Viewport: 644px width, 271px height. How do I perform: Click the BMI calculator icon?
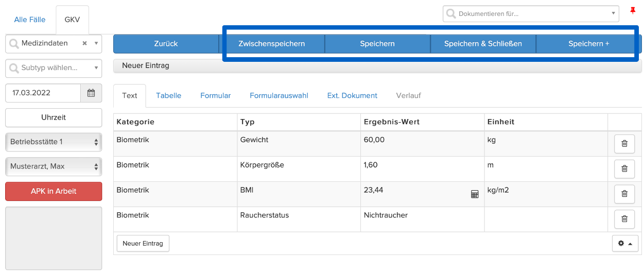475,194
